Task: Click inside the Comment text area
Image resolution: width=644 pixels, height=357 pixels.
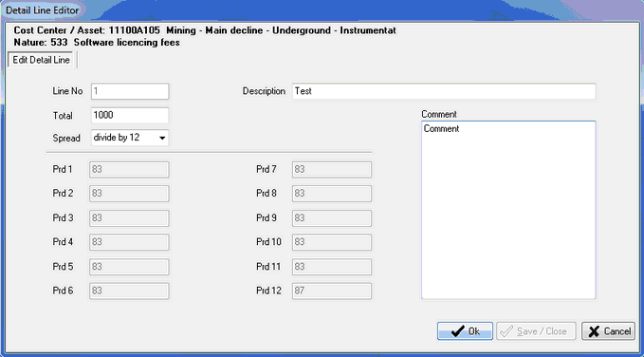Action: (x=508, y=210)
